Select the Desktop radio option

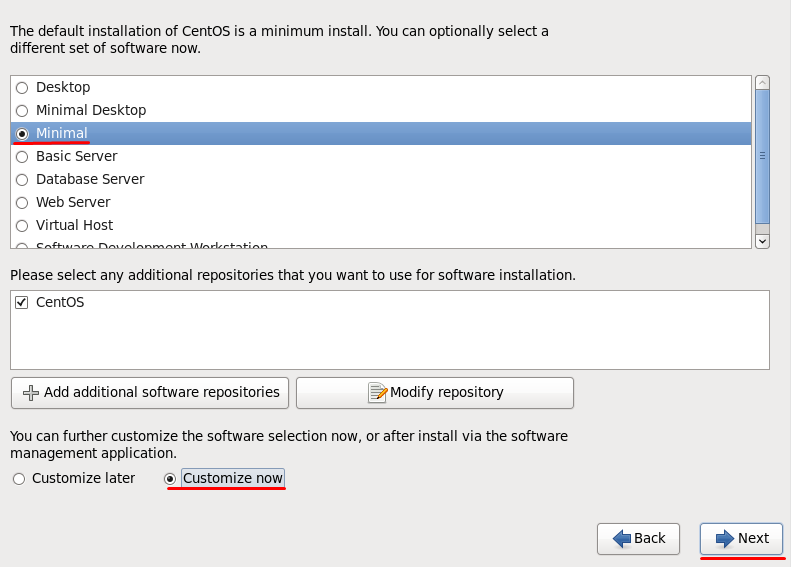(x=22, y=88)
